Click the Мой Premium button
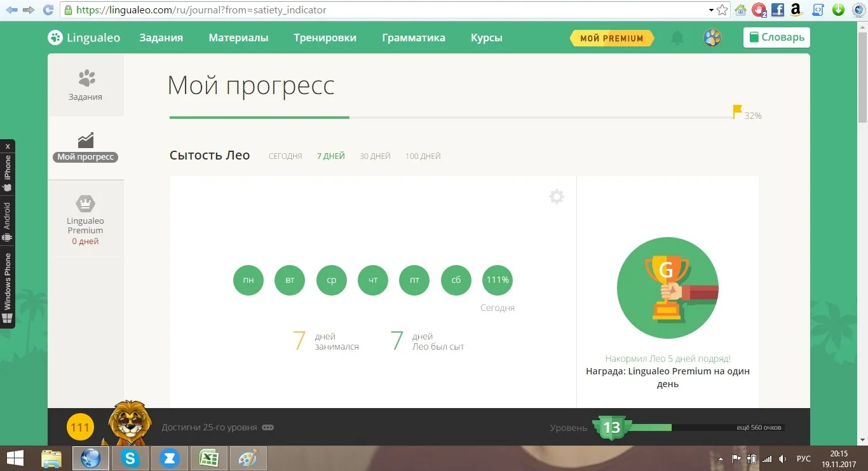Viewport: 868px width, 471px height. [612, 38]
